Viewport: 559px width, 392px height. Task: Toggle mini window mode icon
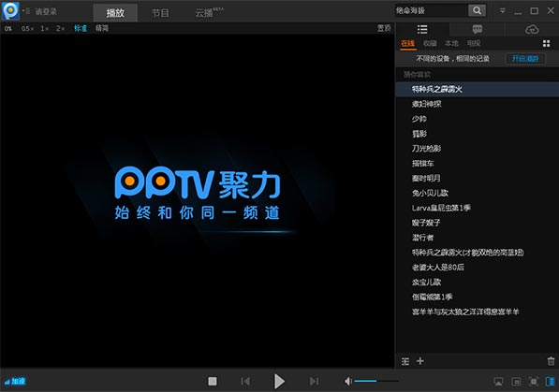[x=516, y=382]
